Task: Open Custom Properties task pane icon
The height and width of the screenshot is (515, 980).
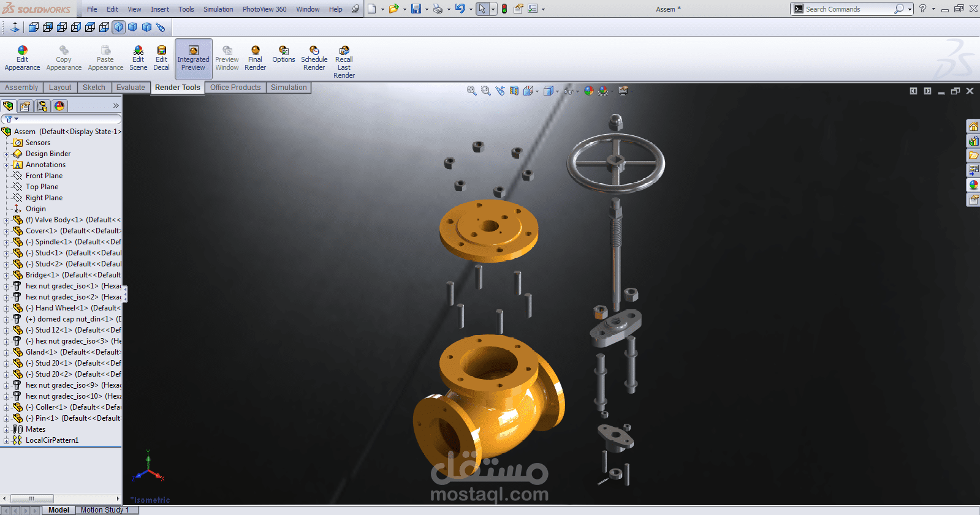Action: (x=973, y=200)
